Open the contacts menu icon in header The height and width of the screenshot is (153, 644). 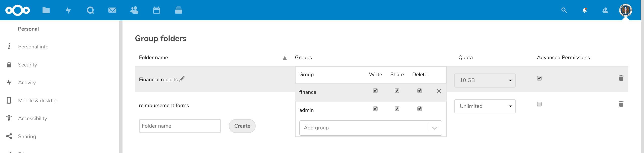[605, 10]
